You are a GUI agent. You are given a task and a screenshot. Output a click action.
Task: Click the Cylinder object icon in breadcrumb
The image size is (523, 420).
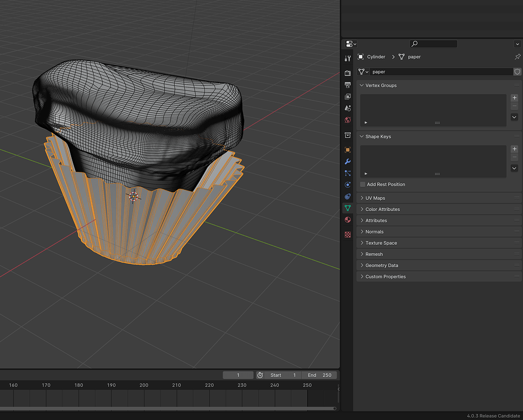point(361,57)
